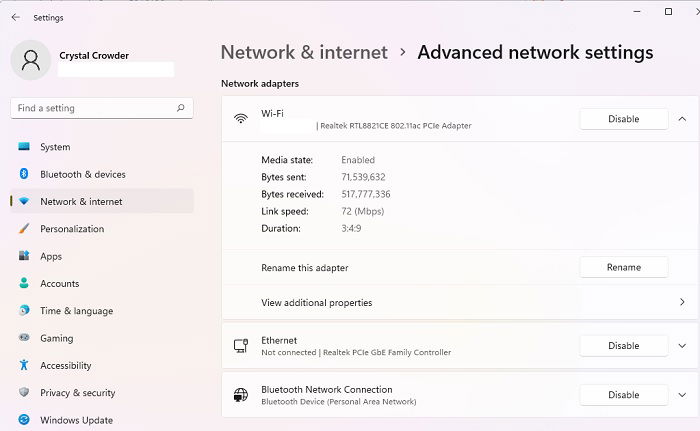
Task: Click the search magnifier icon
Action: click(x=180, y=108)
